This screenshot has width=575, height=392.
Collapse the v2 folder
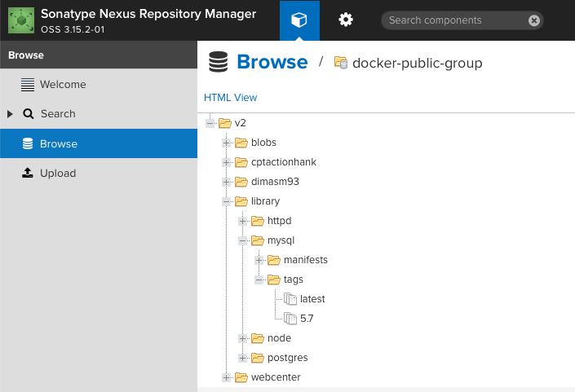[210, 123]
